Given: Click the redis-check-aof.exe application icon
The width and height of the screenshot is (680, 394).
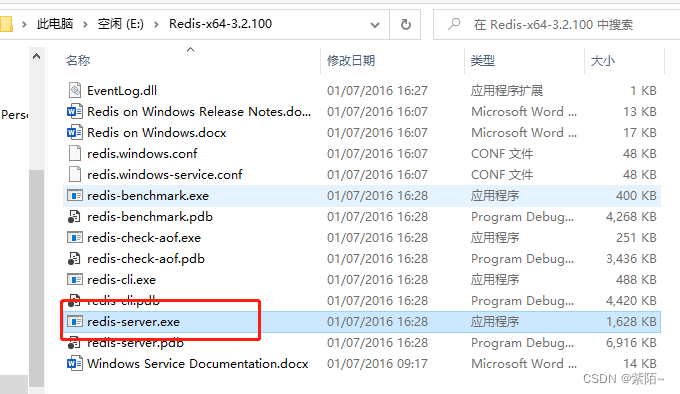Looking at the screenshot, I should pos(75,238).
